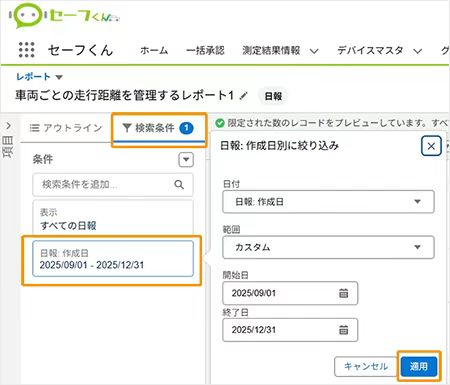Switch to 検索条件 tab

tap(159, 128)
